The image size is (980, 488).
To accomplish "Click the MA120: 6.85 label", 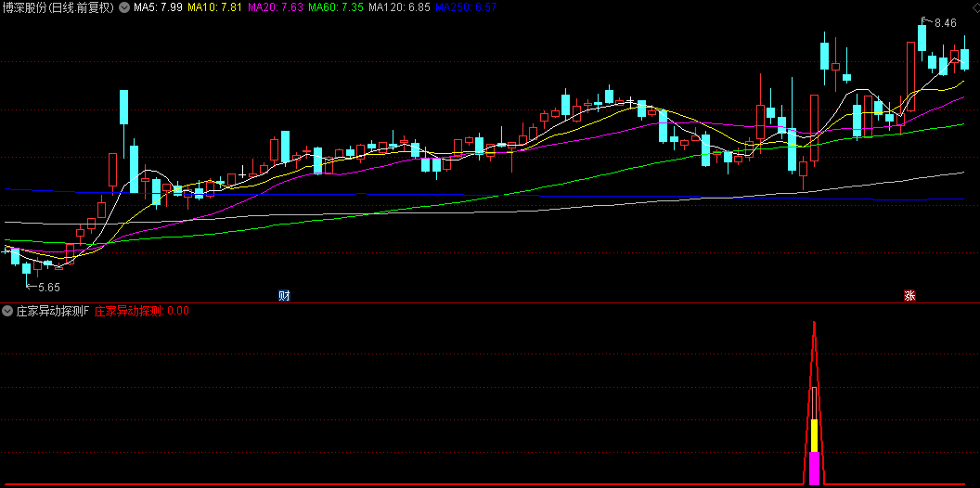I will click(399, 7).
